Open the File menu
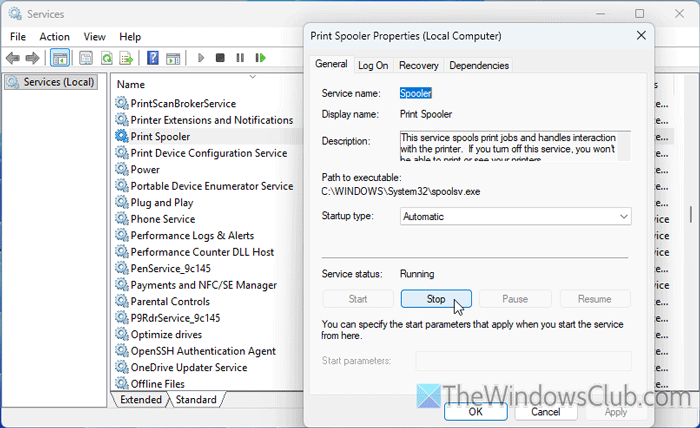This screenshot has width=700, height=428. [18, 37]
